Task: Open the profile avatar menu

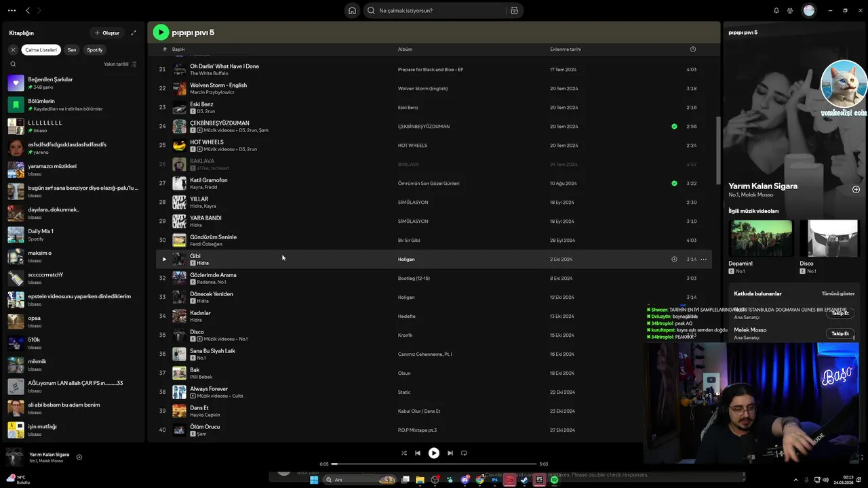Action: 809,10
